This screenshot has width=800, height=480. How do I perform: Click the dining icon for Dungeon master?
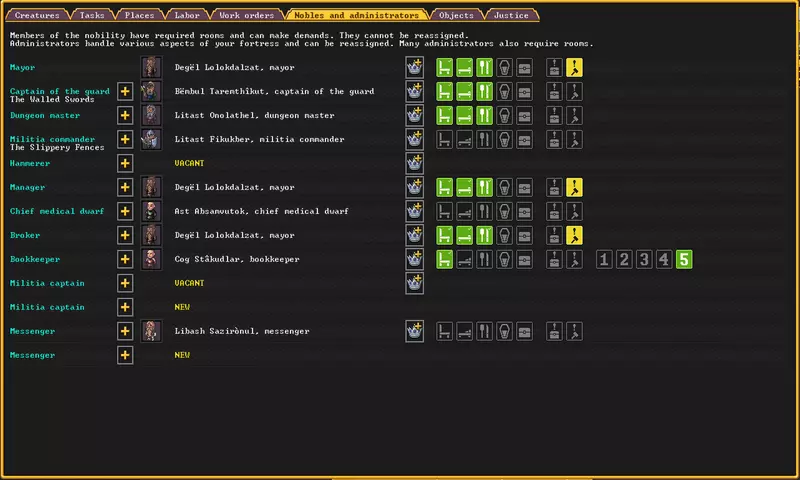[484, 115]
